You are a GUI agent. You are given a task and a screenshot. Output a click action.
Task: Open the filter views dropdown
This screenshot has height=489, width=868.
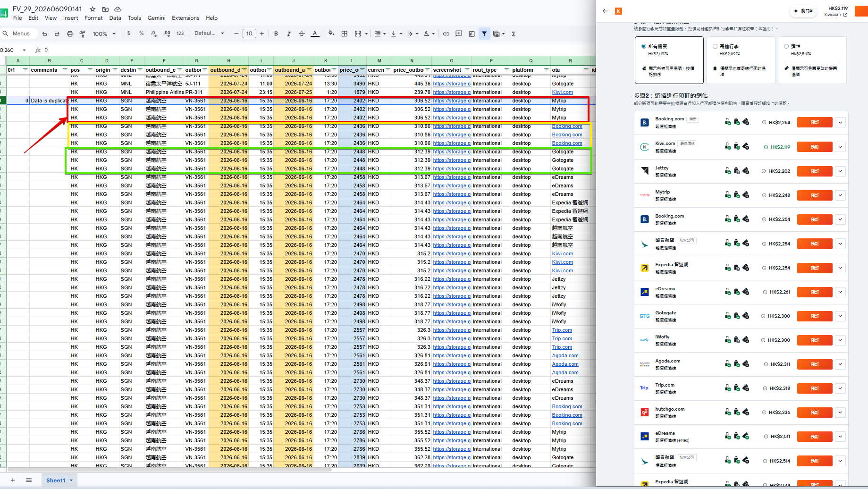[499, 34]
